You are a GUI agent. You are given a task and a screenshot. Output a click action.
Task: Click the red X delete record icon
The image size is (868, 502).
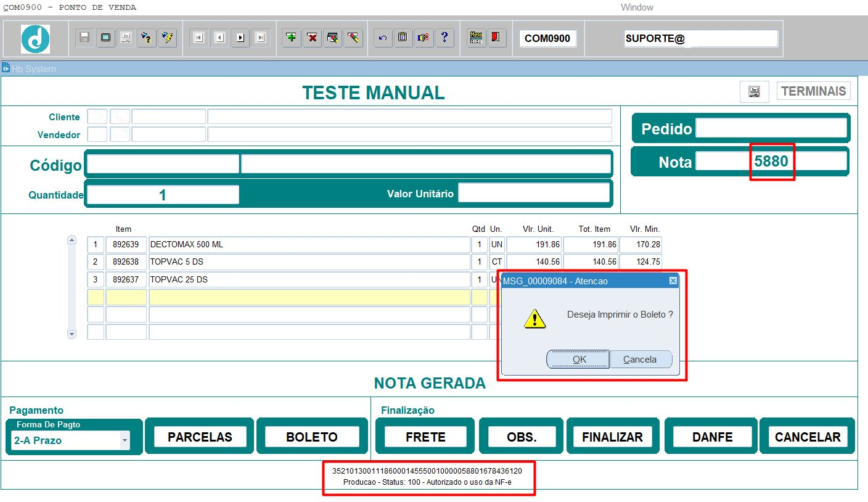[312, 38]
